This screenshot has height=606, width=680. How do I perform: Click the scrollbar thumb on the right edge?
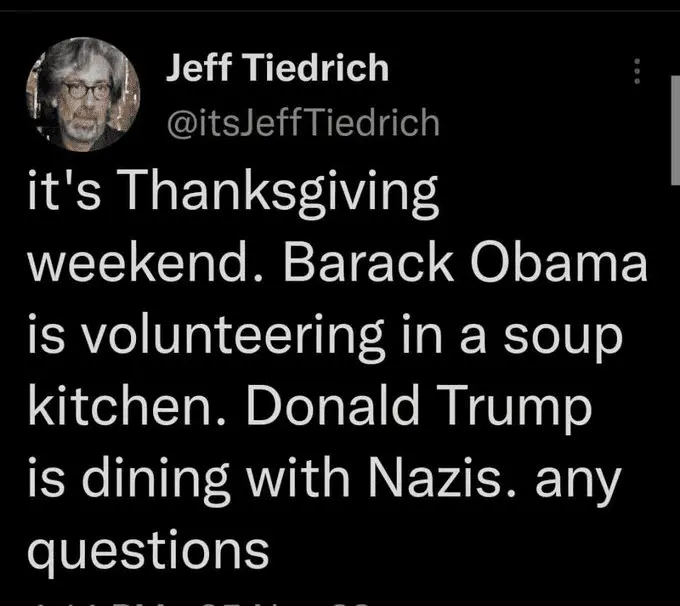pos(674,130)
